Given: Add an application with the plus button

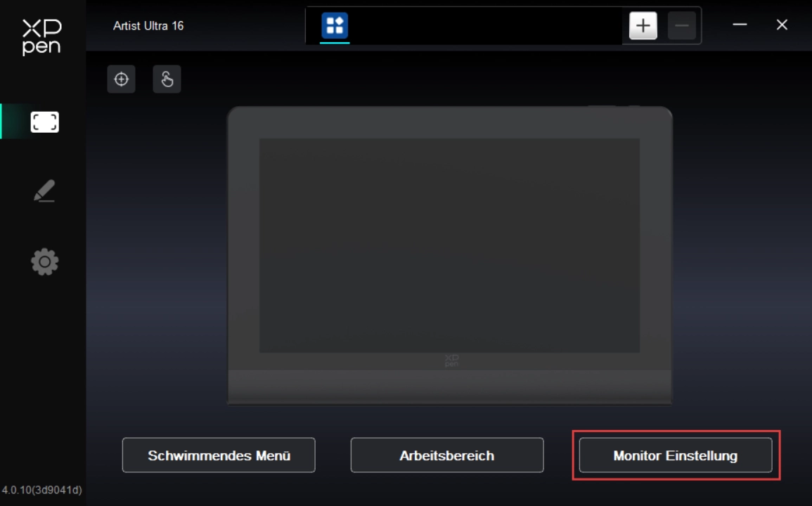Looking at the screenshot, I should (643, 26).
